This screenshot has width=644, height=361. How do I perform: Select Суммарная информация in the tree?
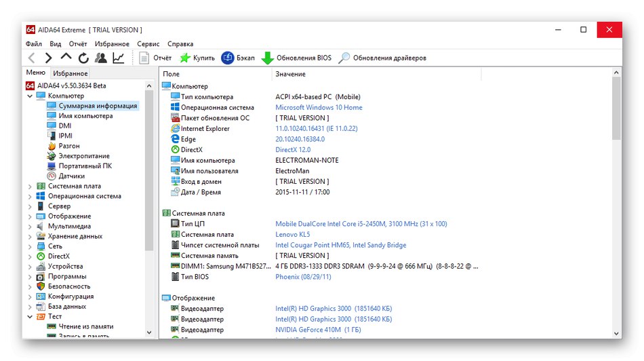pyautogui.click(x=98, y=106)
